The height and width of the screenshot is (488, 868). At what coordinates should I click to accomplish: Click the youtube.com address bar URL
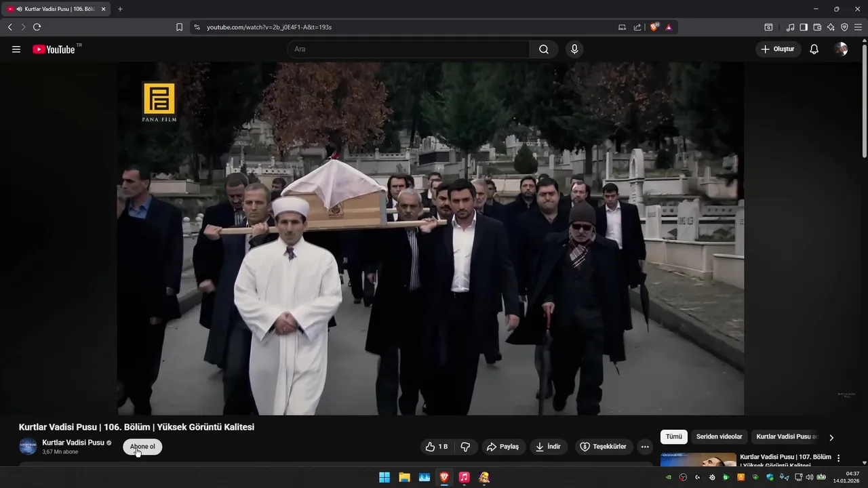pyautogui.click(x=269, y=27)
